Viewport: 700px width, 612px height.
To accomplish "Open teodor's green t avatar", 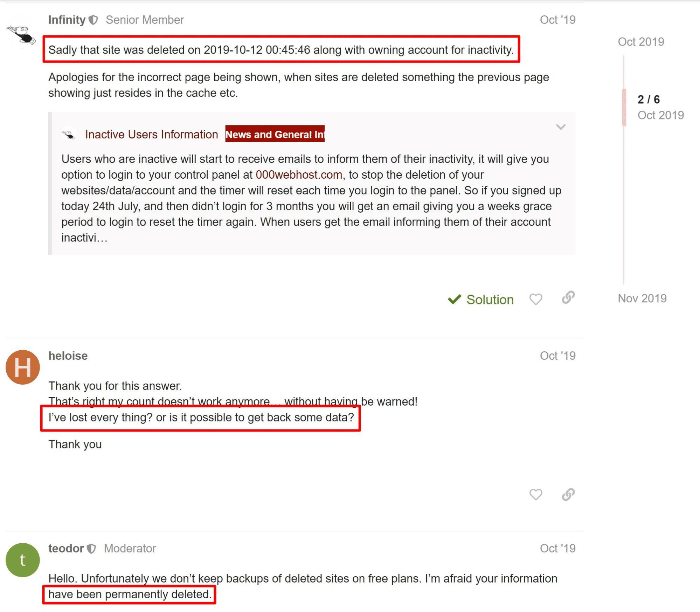I will coord(23,560).
